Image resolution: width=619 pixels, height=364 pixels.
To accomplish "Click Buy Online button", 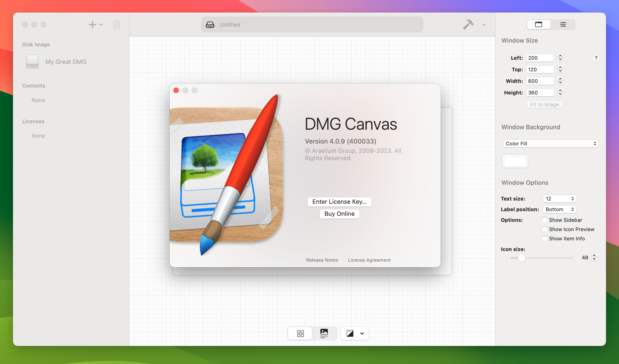I will 339,213.
